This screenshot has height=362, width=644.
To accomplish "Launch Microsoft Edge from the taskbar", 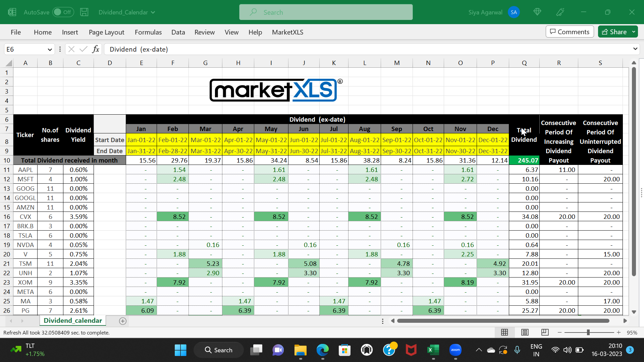I will 322,350.
